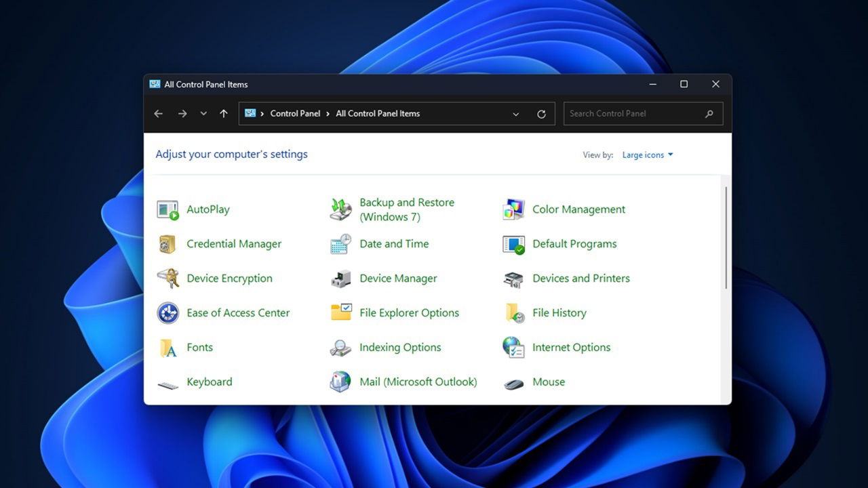Open Indexing Options
The image size is (868, 488).
(x=400, y=348)
